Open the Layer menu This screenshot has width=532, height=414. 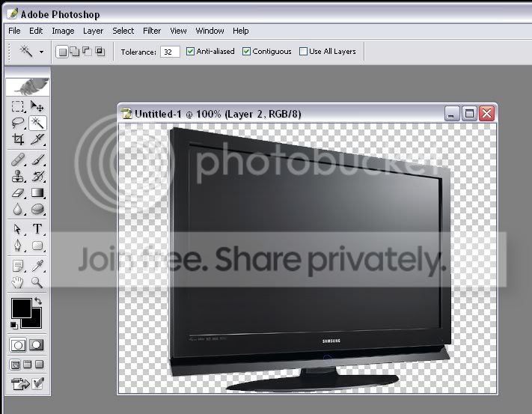pos(93,31)
